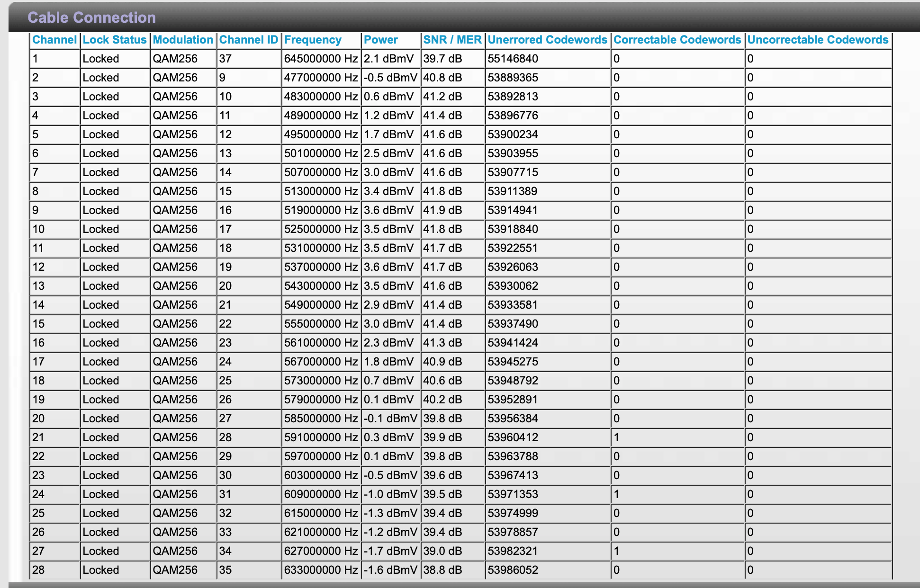
Task: Click the Correctable Codewords column header
Action: coord(677,40)
